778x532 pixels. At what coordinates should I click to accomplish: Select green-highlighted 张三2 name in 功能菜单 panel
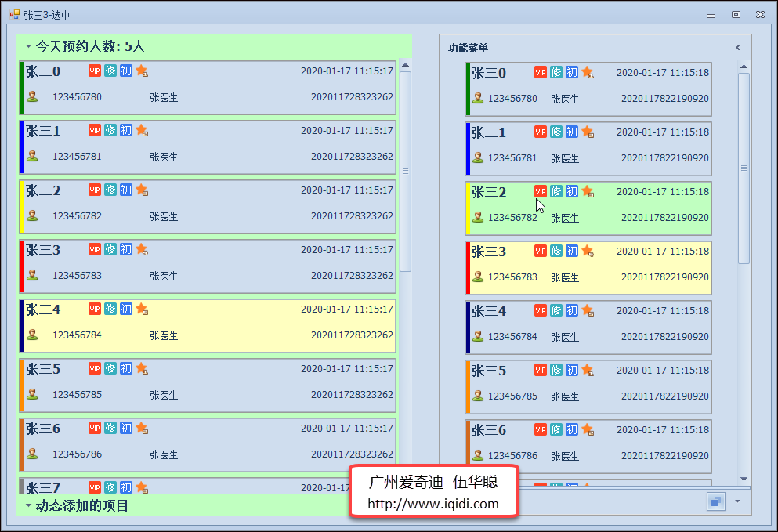[x=489, y=192]
